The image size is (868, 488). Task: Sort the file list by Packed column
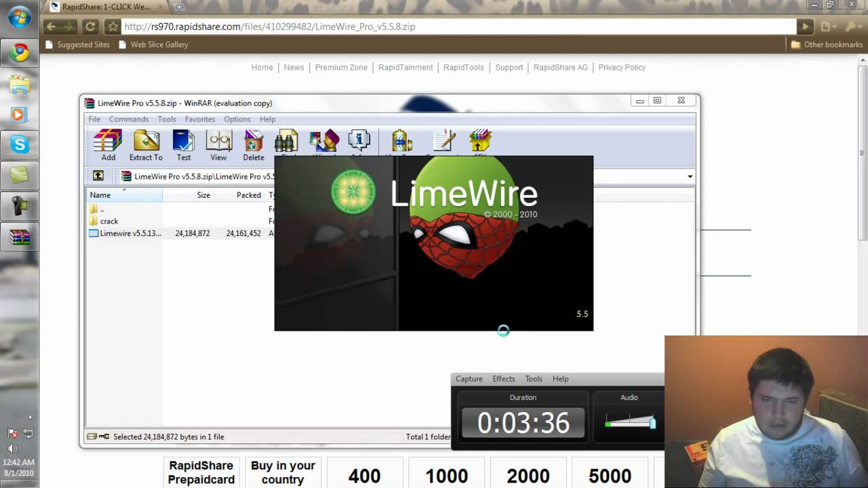click(239, 195)
